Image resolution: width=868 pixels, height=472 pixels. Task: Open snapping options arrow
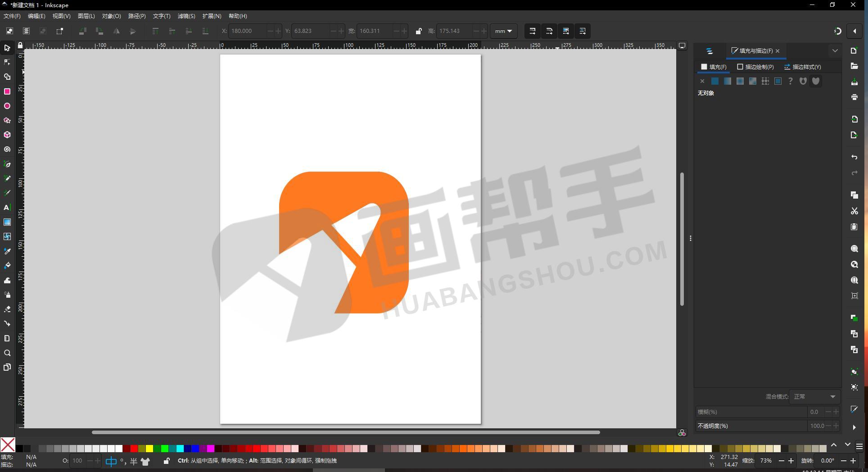tap(854, 31)
